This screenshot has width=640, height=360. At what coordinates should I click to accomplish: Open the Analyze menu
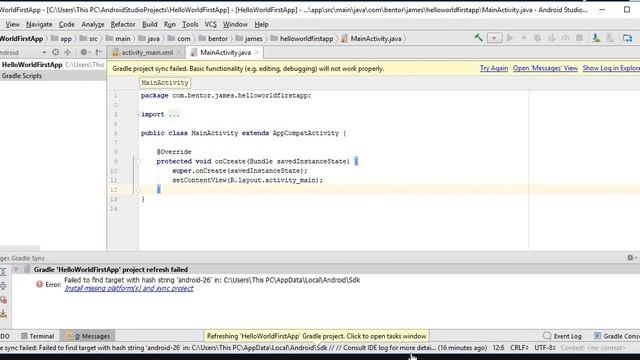click(x=93, y=24)
